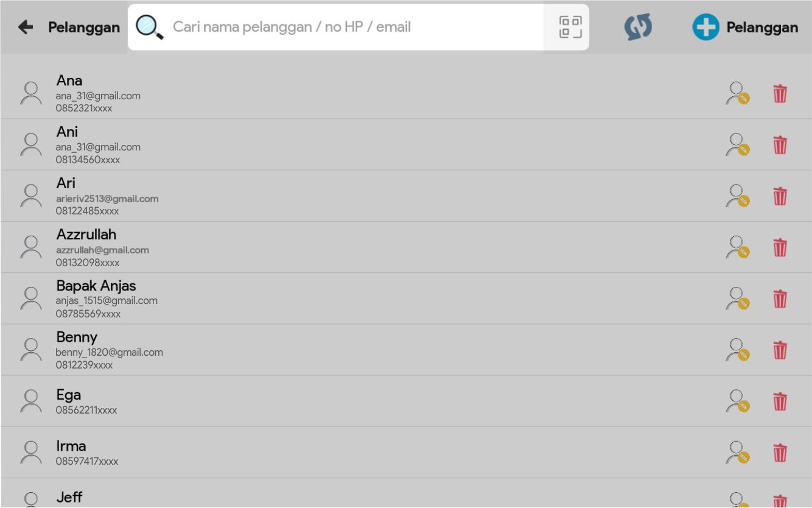Viewport: 812px width, 508px height.
Task: Open the QR code scanner icon
Action: 570,27
